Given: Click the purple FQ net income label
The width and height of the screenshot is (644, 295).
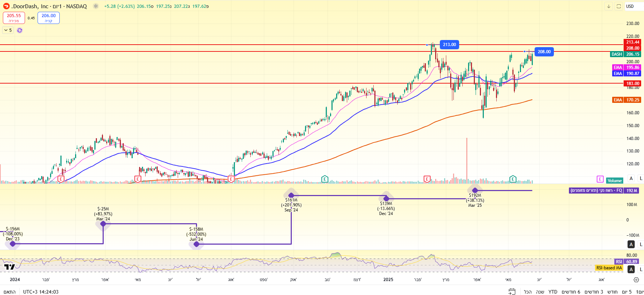Looking at the screenshot, I should (596, 190).
